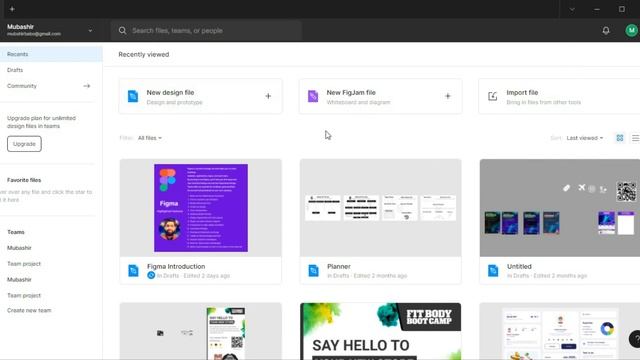Screen dimensions: 640x360
Task: Click the plus on New design file
Action: click(x=268, y=96)
